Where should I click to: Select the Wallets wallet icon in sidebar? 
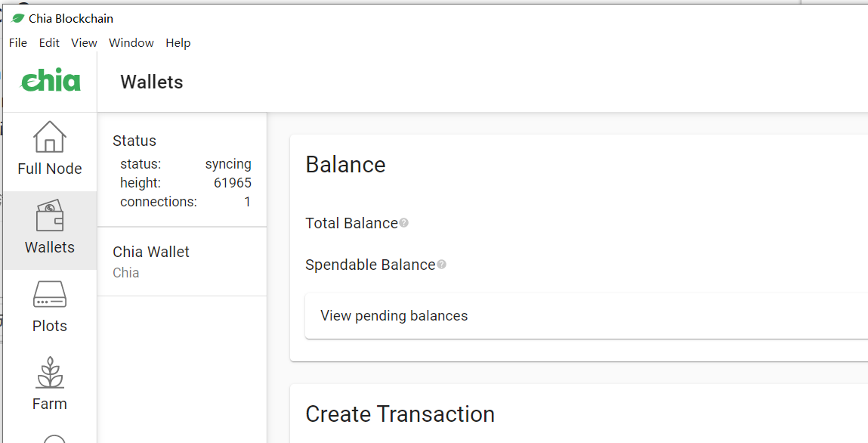[x=50, y=217]
